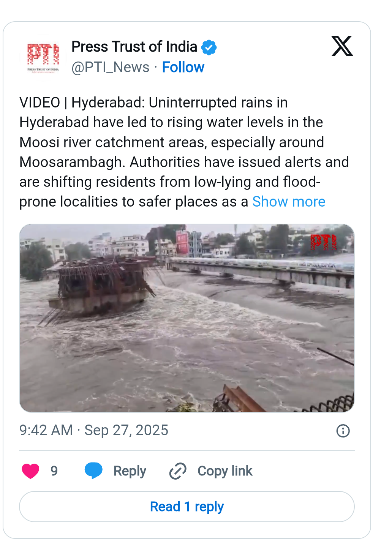Viewport: 392px width, 551px height.
Task: Click the Reply text label
Action: pos(130,471)
